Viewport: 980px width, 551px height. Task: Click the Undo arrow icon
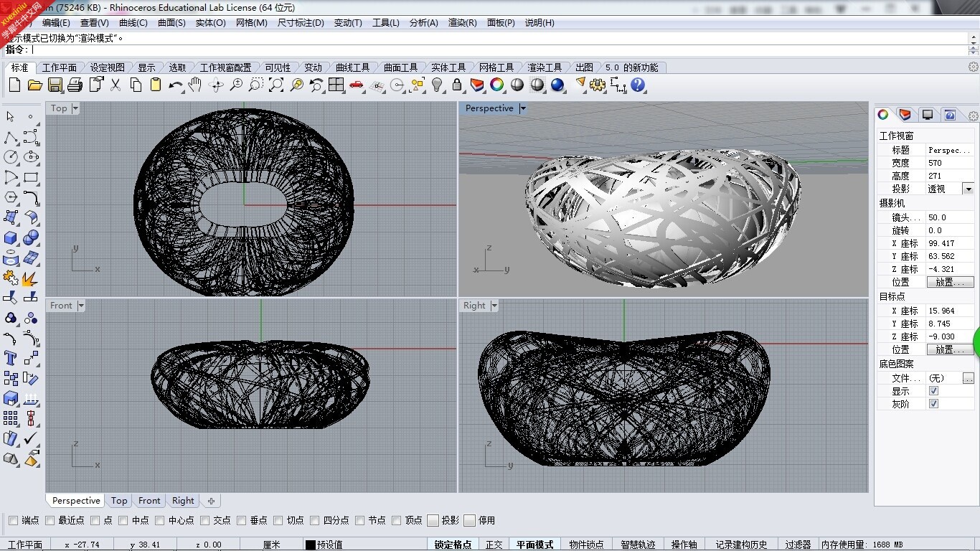tap(176, 85)
